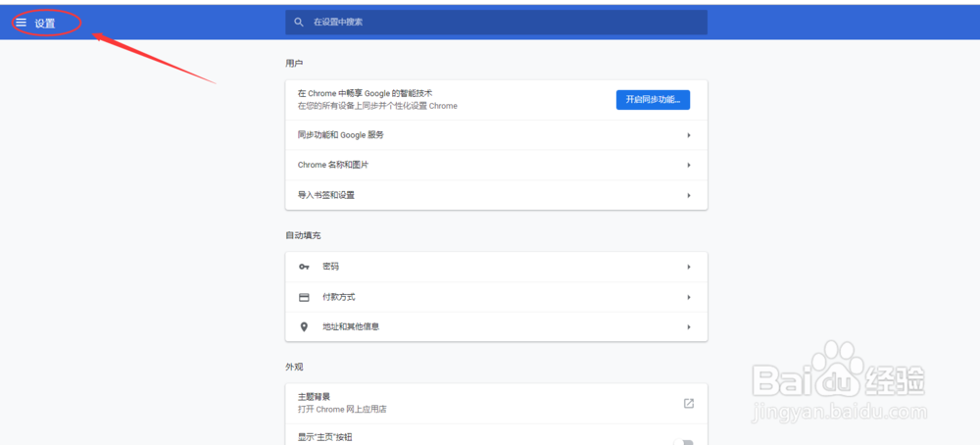Open 主题背景 external link icon
The height and width of the screenshot is (445, 980).
689,403
